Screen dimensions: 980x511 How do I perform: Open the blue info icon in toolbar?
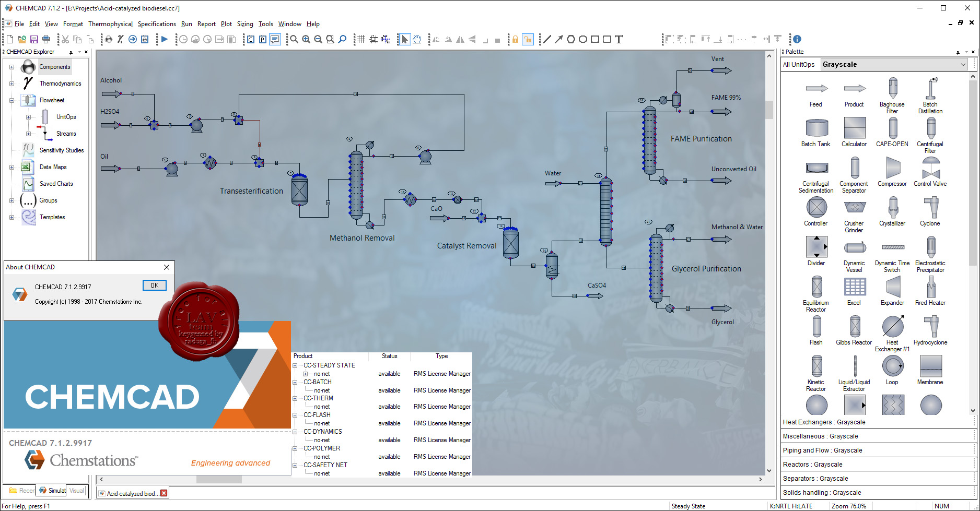[x=797, y=39]
